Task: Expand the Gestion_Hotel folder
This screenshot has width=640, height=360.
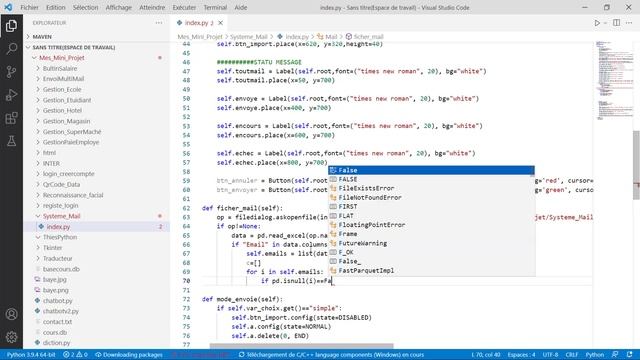Action: [x=62, y=111]
